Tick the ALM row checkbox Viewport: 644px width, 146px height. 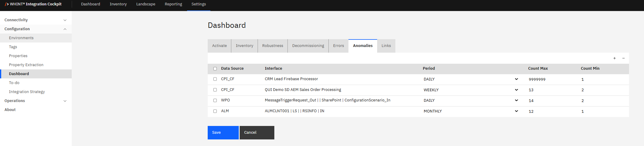click(215, 111)
